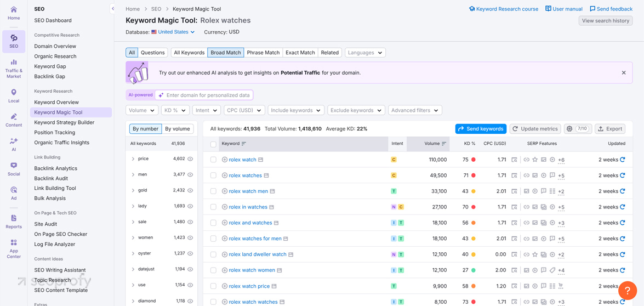
Task: Expand the lady keyword group
Action: point(133,206)
